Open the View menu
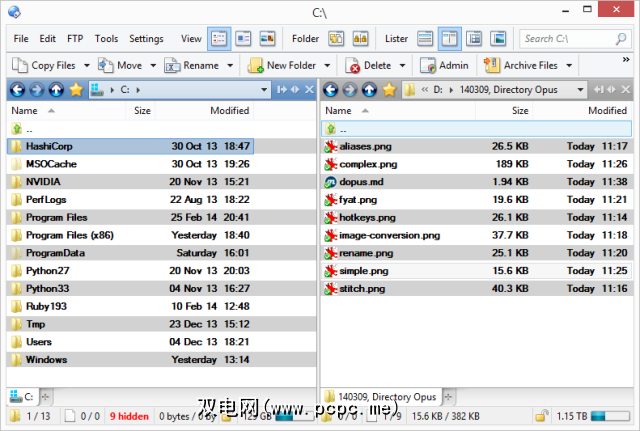This screenshot has height=431, width=640. click(191, 39)
